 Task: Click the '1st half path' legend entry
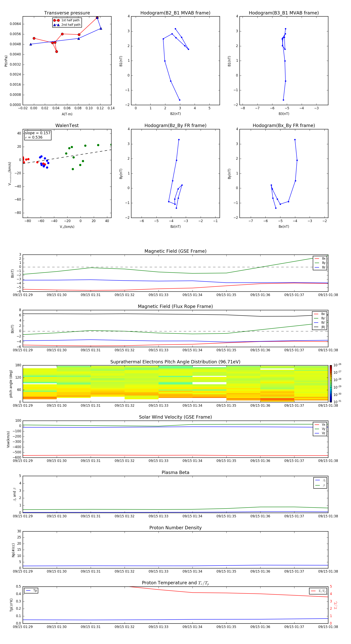(66, 20)
